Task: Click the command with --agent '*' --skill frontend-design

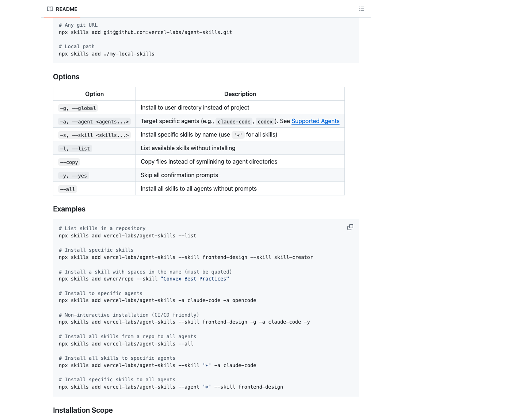Action: tap(171, 387)
